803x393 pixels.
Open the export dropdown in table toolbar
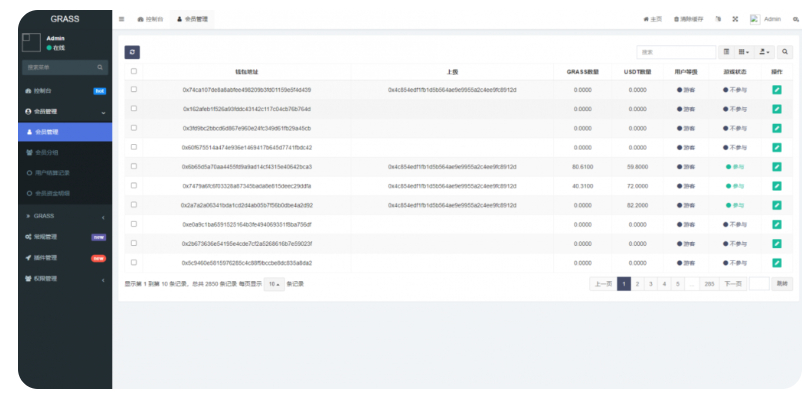point(764,52)
